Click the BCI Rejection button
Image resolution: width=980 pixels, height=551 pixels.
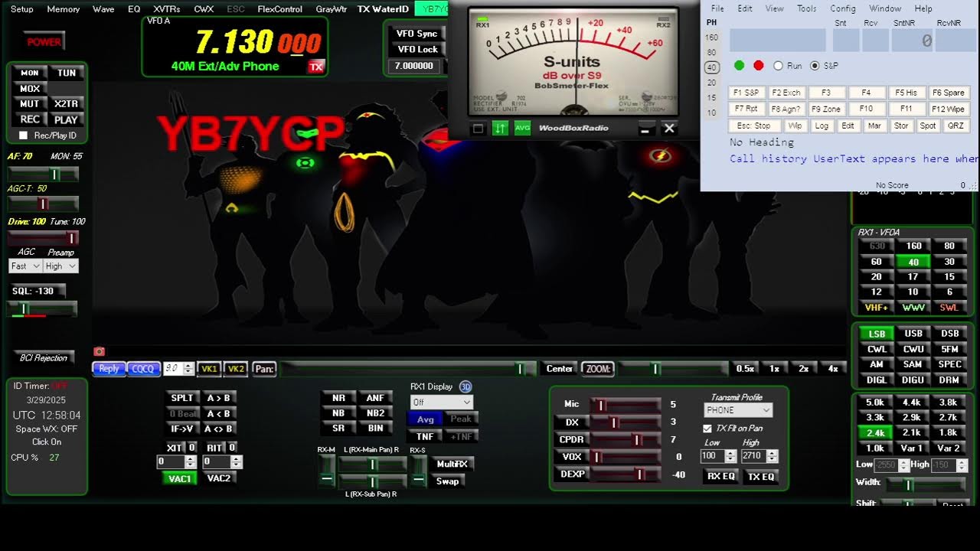pyautogui.click(x=44, y=358)
